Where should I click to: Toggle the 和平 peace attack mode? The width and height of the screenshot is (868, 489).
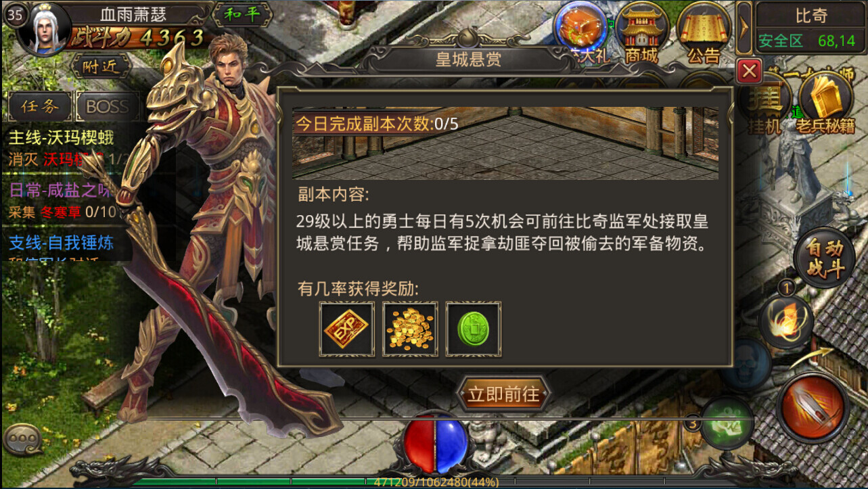tap(242, 15)
